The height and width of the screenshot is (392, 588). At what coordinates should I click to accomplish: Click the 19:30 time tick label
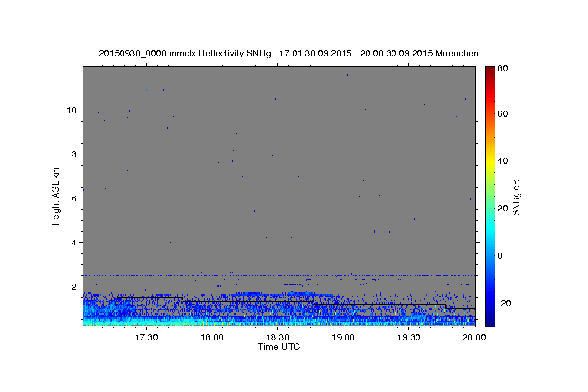[409, 338]
